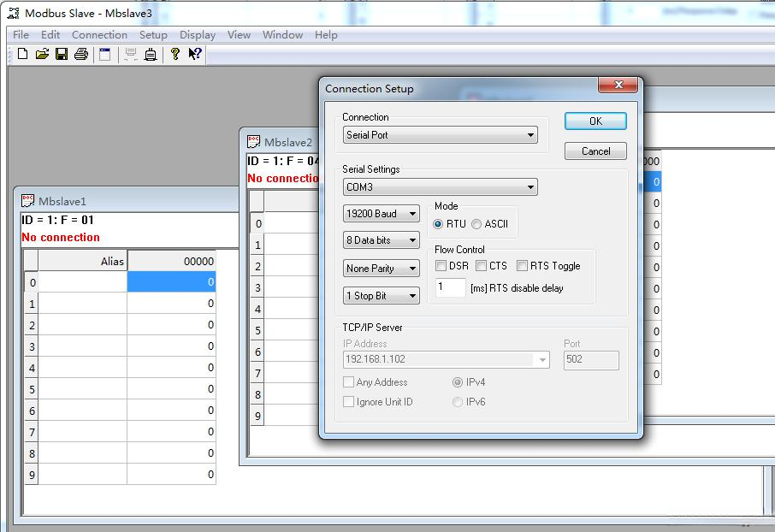Enable CTS flow control checkbox
775x532 pixels.
pos(481,266)
